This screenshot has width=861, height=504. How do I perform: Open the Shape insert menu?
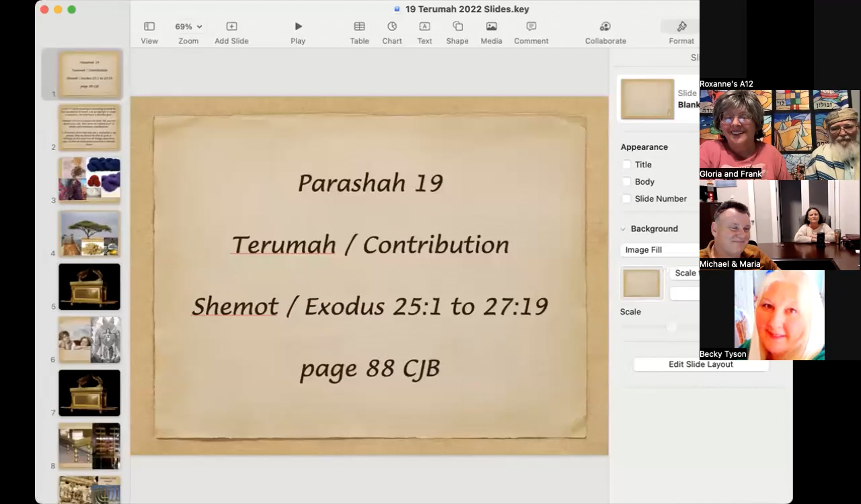pos(457,27)
